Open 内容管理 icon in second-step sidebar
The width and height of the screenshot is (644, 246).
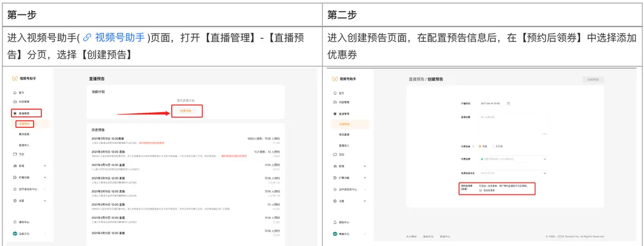[335, 102]
